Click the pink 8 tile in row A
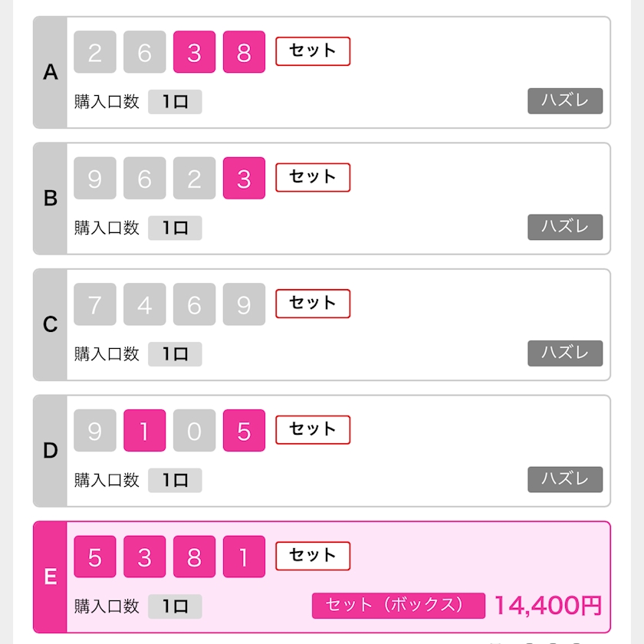Viewport: 644px width, 644px height. tap(244, 52)
